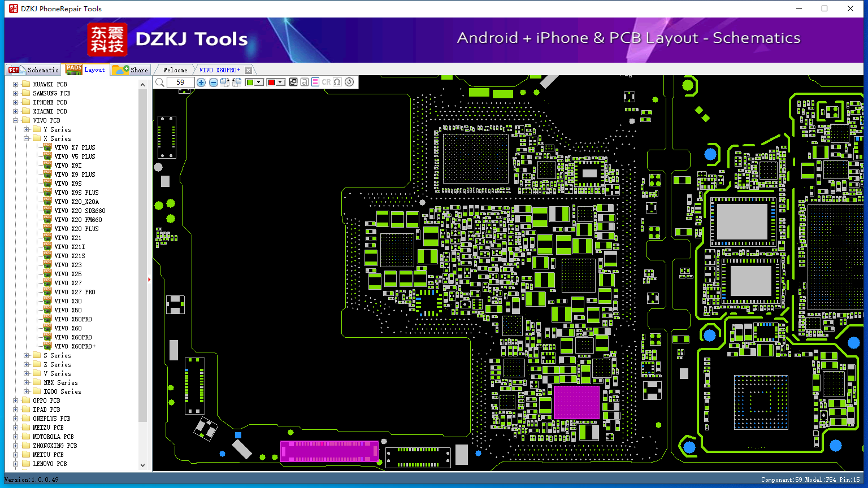This screenshot has height=488, width=868.
Task: Open the green color dropdown arrow
Action: 259,82
